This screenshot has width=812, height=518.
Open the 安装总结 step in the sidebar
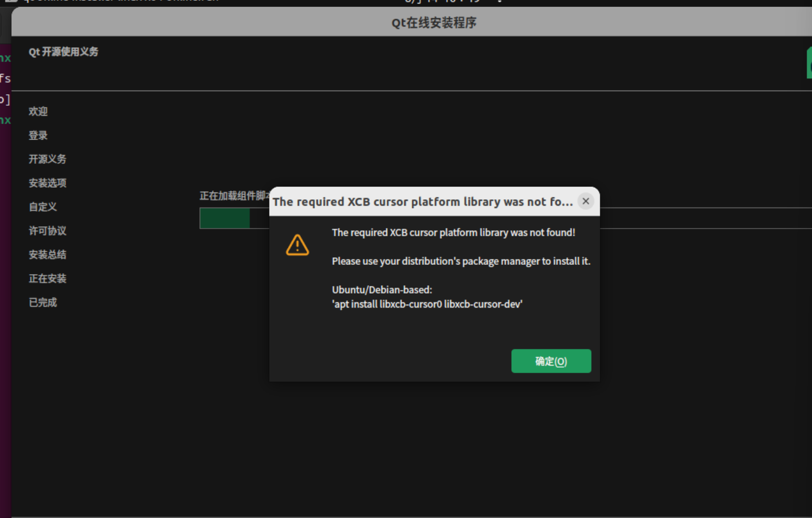pos(47,254)
